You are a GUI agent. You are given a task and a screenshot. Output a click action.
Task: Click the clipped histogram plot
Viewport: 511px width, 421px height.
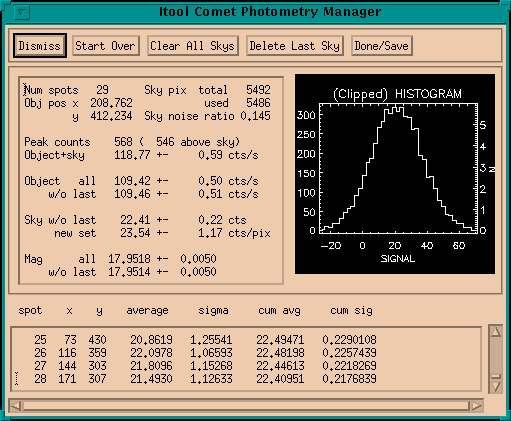point(395,174)
